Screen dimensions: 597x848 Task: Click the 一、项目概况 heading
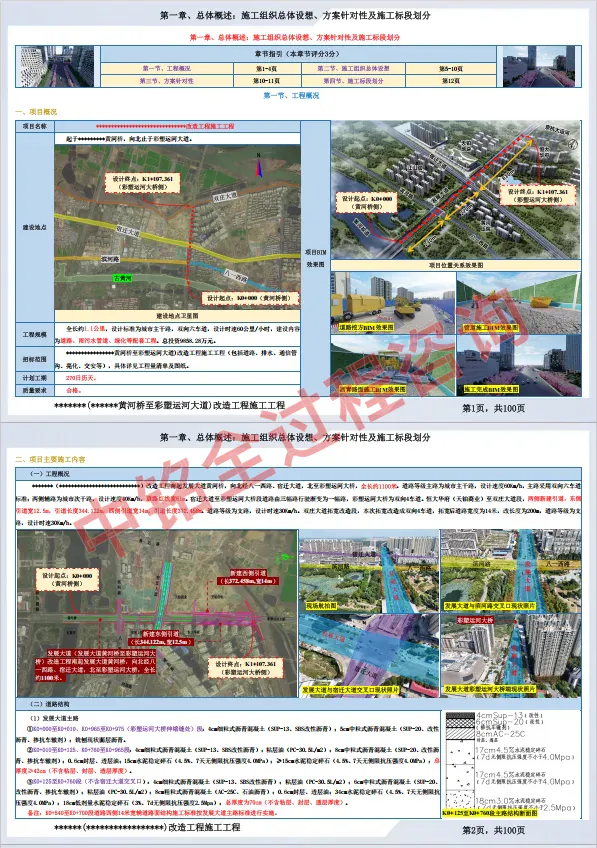(36, 112)
